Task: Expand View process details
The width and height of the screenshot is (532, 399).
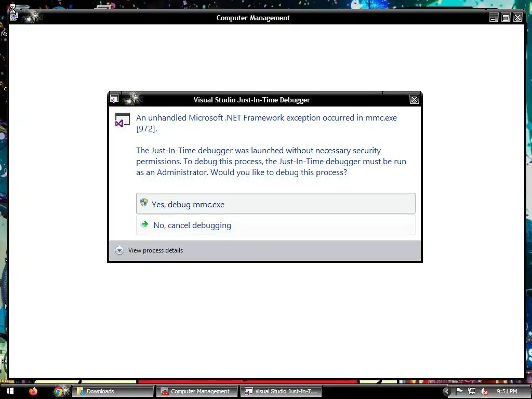Action: tap(149, 250)
